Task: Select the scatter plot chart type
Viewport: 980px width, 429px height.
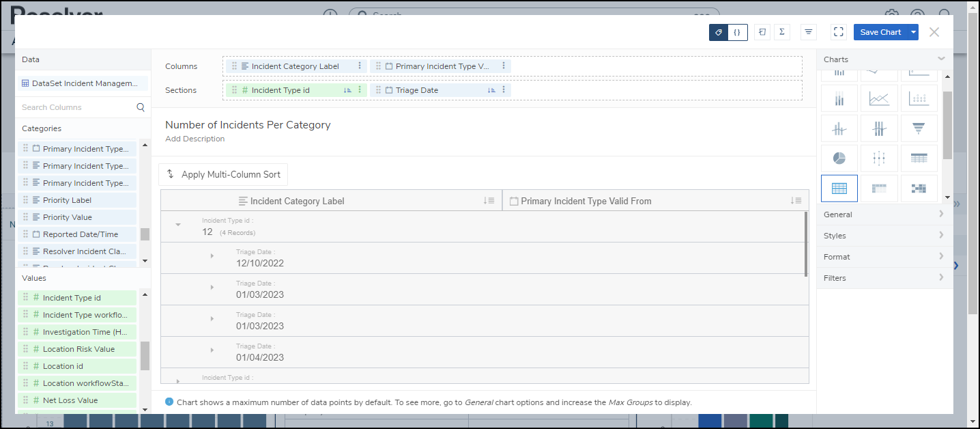Action: [x=919, y=99]
